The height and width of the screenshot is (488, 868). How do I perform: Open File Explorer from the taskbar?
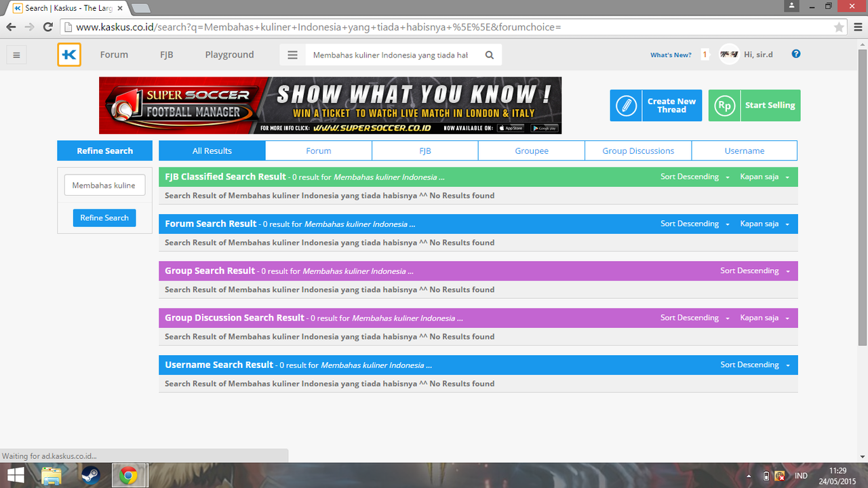coord(52,475)
